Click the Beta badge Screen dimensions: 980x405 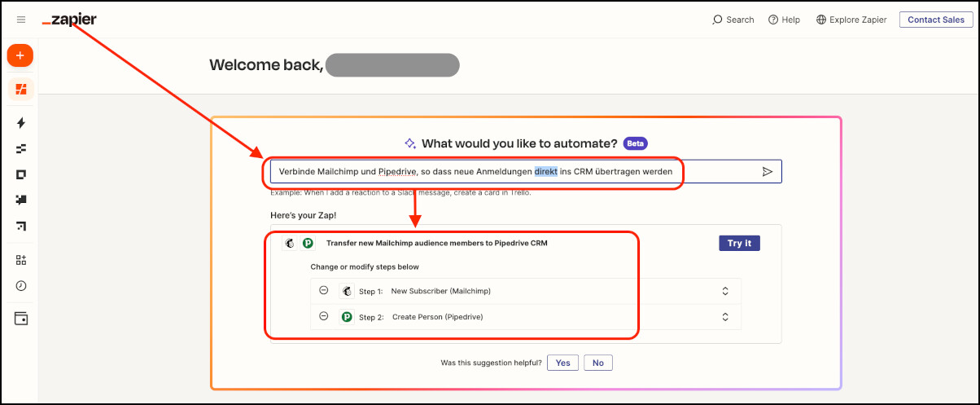(x=636, y=143)
